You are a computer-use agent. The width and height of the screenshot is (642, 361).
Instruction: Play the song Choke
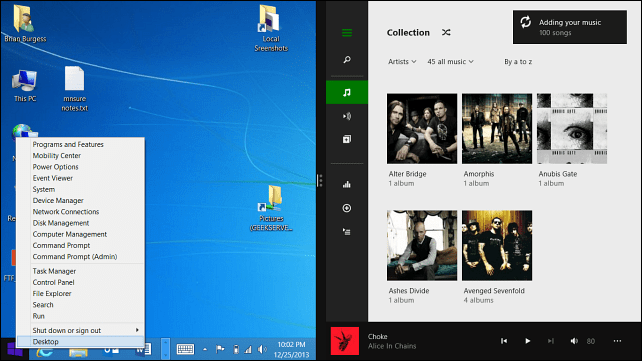(527, 341)
